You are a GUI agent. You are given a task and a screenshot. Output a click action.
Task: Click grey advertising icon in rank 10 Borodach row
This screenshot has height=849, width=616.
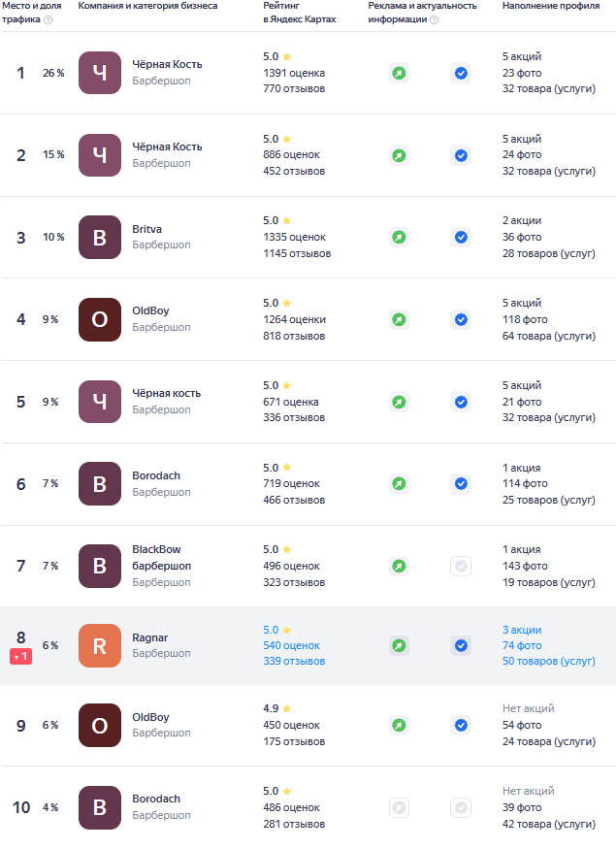tap(399, 807)
